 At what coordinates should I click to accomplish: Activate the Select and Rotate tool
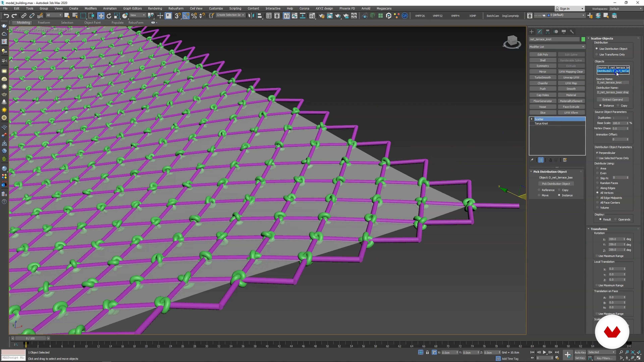[109, 16]
